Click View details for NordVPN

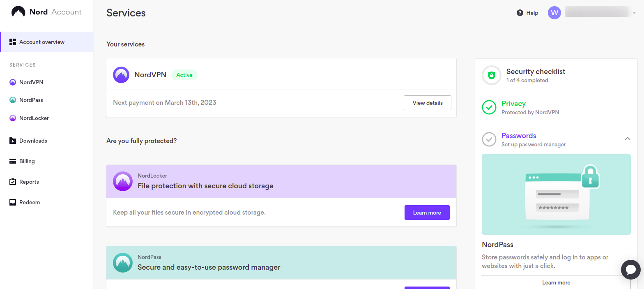428,103
